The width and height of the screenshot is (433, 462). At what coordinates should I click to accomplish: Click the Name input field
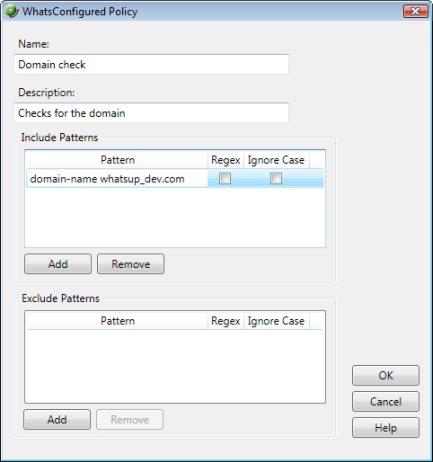point(151,64)
